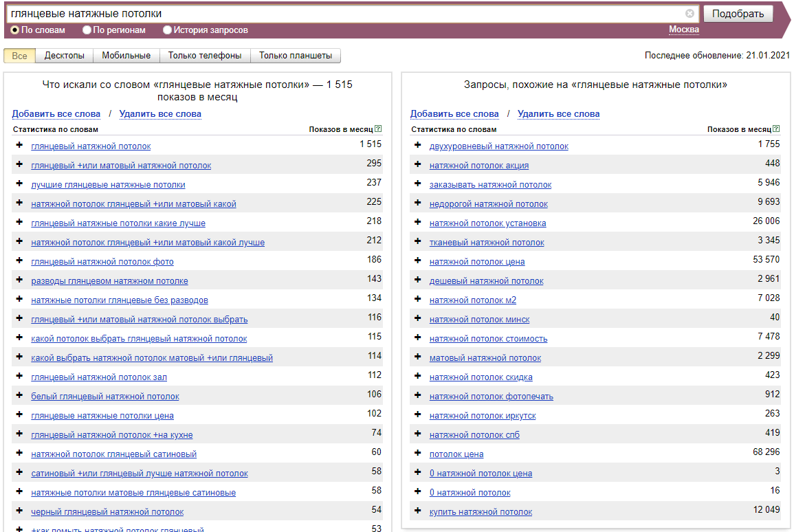Add 'натяжной потолок фотопечать' with plus icon
This screenshot has width=794, height=532.
418,395
